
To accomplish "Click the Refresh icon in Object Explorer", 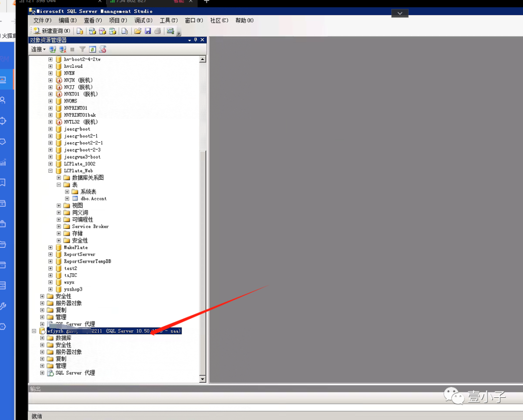I will [x=92, y=49].
